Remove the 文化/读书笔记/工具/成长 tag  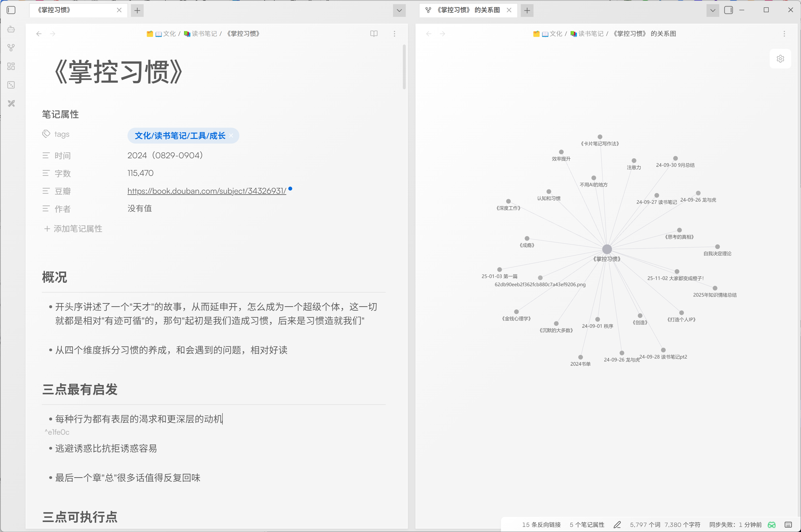pyautogui.click(x=231, y=136)
